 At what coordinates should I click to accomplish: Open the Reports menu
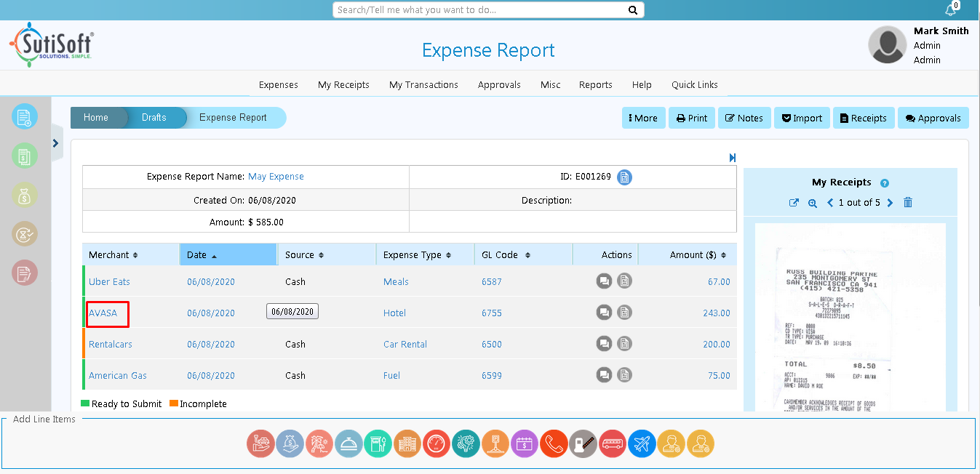[x=596, y=85]
